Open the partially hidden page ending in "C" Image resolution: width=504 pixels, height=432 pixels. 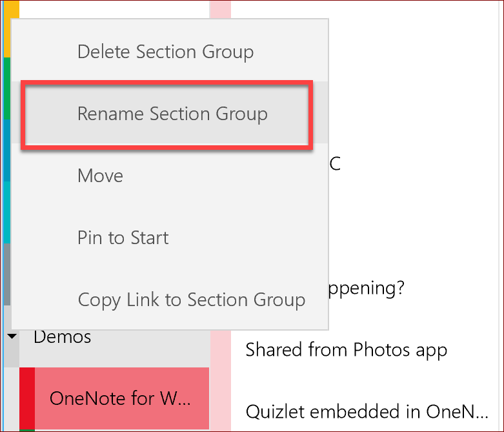tap(334, 164)
